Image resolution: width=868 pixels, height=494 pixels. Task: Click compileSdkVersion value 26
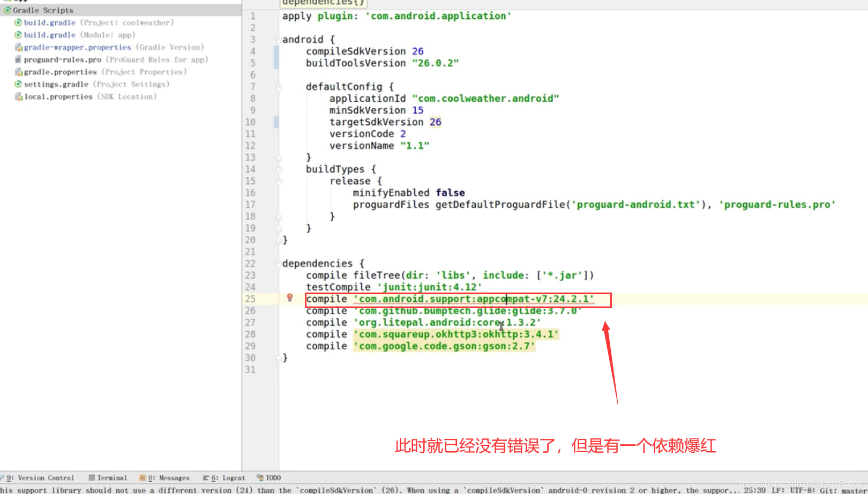418,51
